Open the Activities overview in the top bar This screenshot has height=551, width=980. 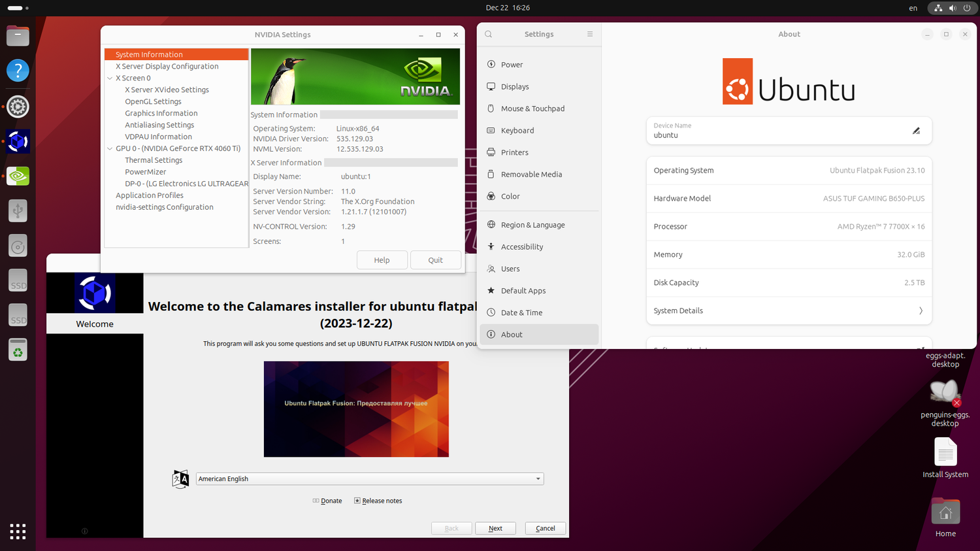point(18,8)
